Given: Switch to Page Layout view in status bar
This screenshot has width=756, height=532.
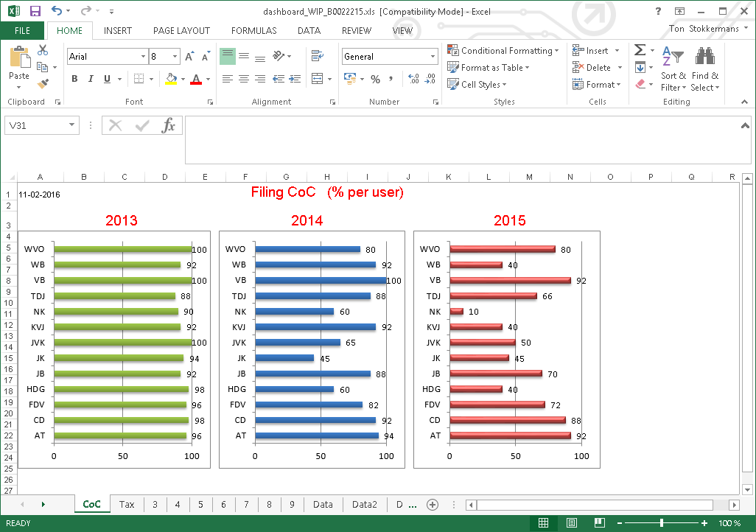Looking at the screenshot, I should 571,523.
